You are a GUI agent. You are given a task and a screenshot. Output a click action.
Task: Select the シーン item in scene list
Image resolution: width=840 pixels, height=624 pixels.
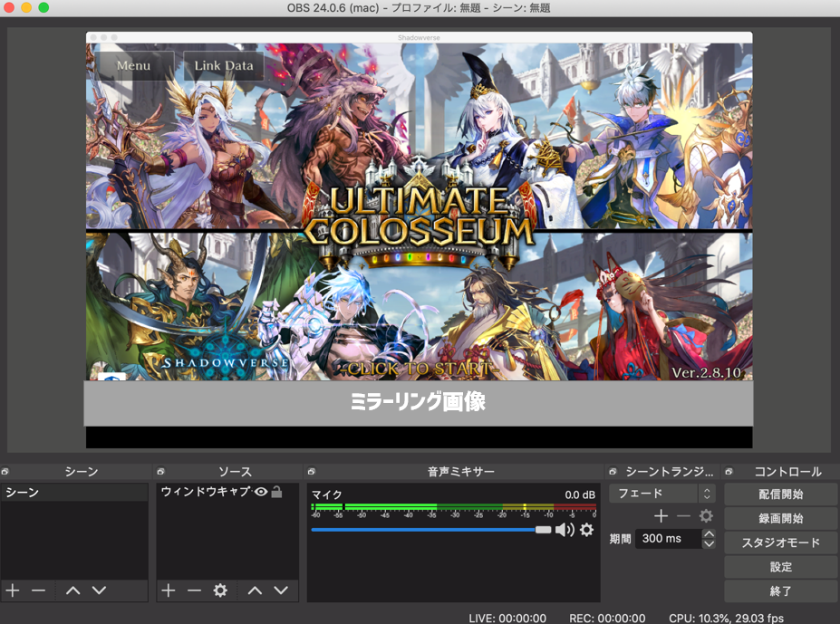(x=74, y=493)
